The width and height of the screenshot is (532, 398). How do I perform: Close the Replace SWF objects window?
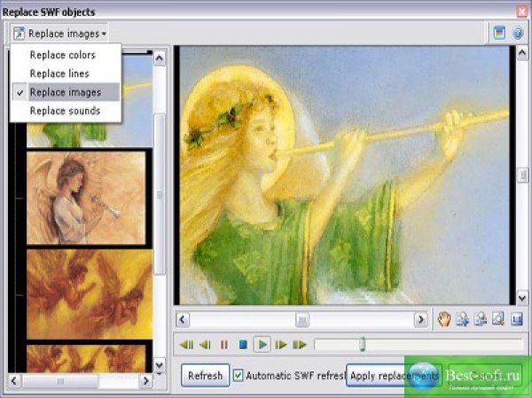[522, 12]
